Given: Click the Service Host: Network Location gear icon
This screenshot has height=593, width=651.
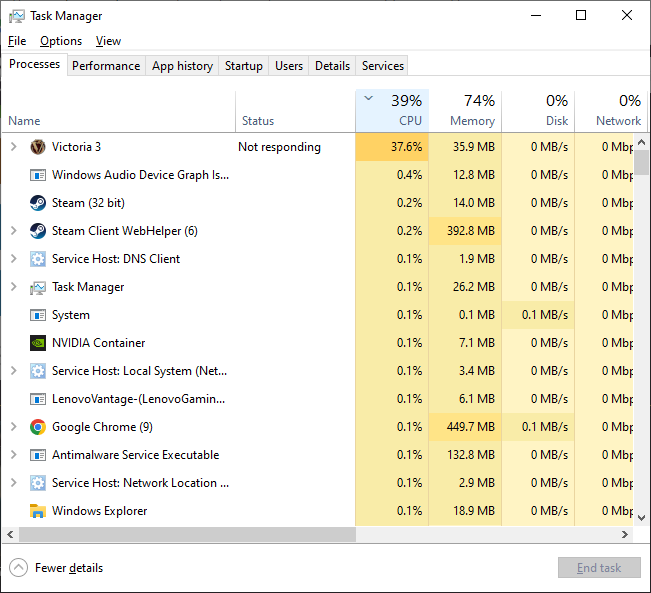Looking at the screenshot, I should click(x=38, y=483).
